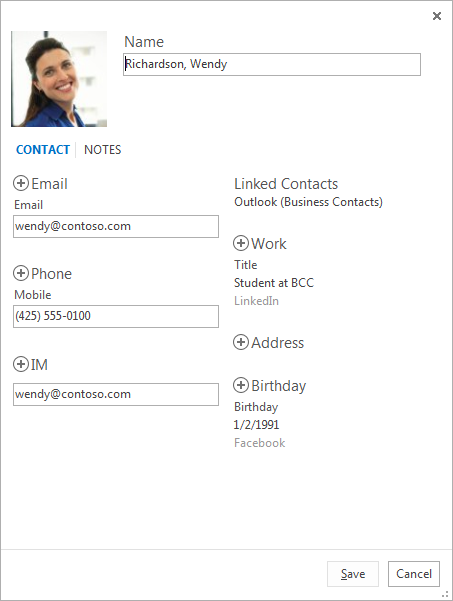Add a Birthday entry using plus icon
The image size is (453, 601).
click(241, 385)
